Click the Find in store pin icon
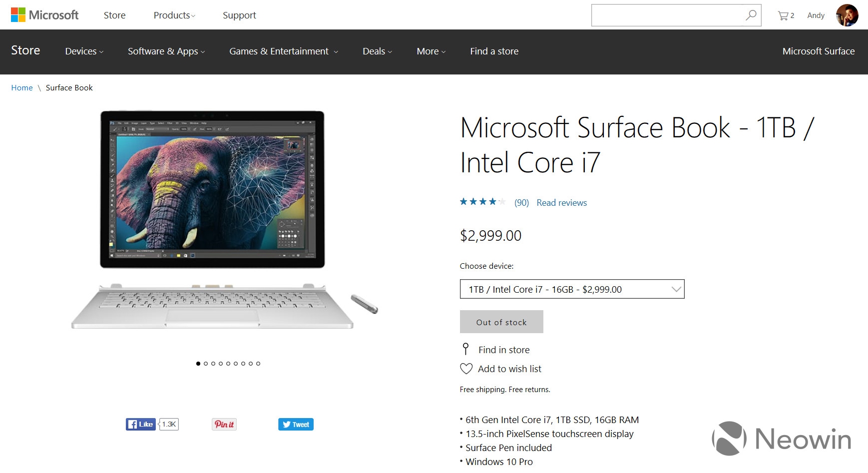Screen dimensions: 868x473 coord(465,349)
